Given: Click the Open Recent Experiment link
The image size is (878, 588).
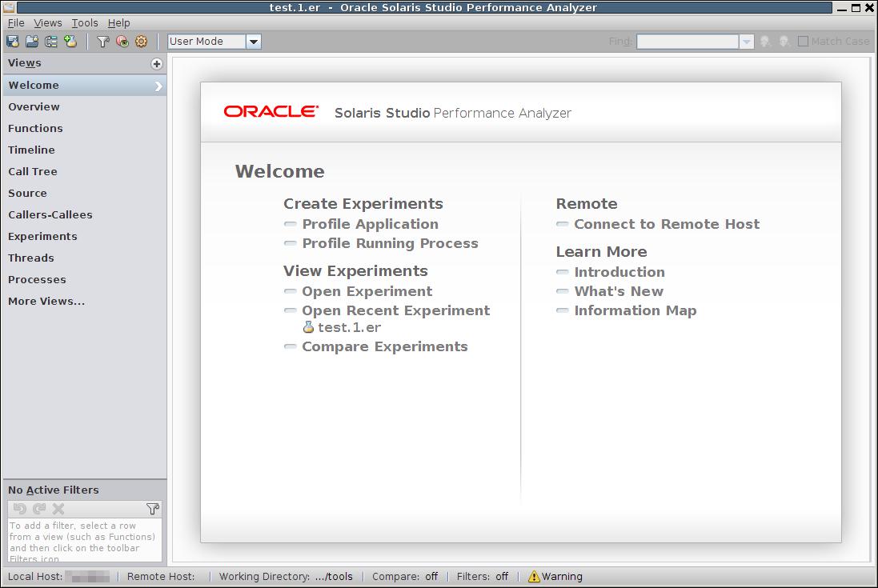Looking at the screenshot, I should [x=396, y=310].
